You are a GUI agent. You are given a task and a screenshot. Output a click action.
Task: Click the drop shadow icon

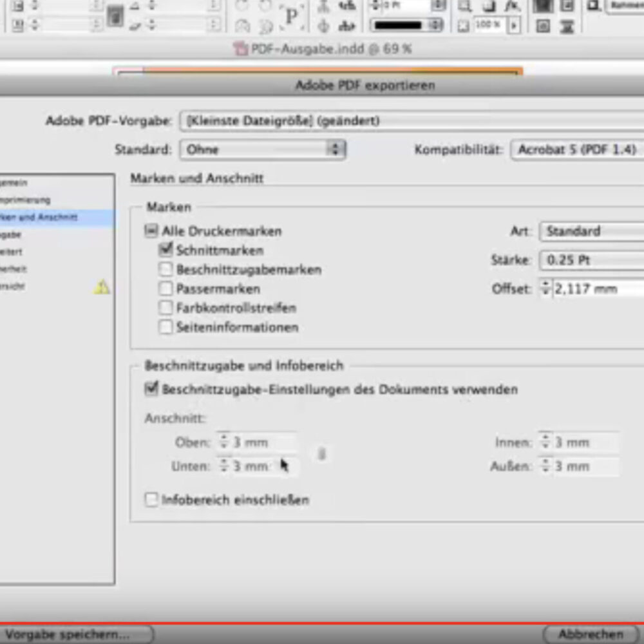pyautogui.click(x=489, y=6)
